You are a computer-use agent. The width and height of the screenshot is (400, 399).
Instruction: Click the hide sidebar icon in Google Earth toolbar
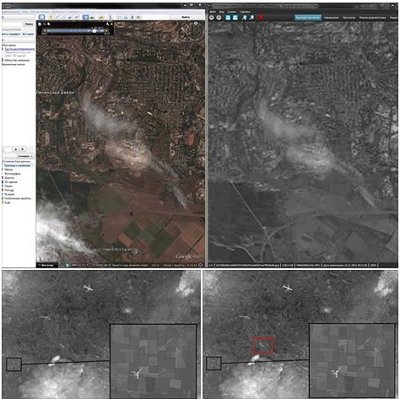point(42,17)
